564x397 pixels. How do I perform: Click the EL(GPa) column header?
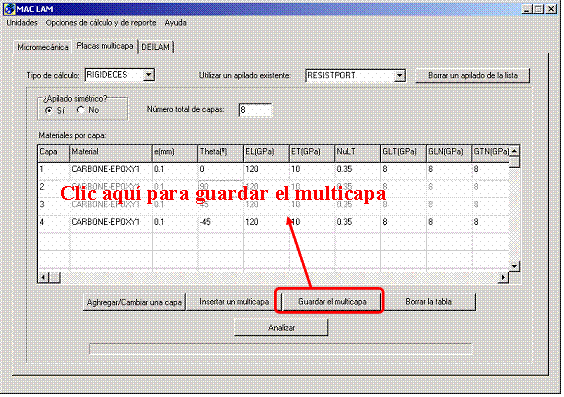coord(266,153)
